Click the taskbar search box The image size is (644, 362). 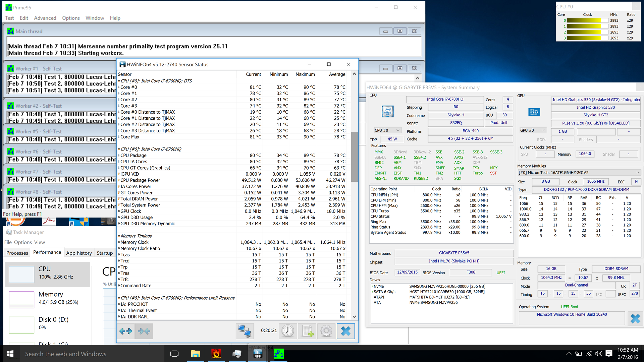[x=92, y=354]
